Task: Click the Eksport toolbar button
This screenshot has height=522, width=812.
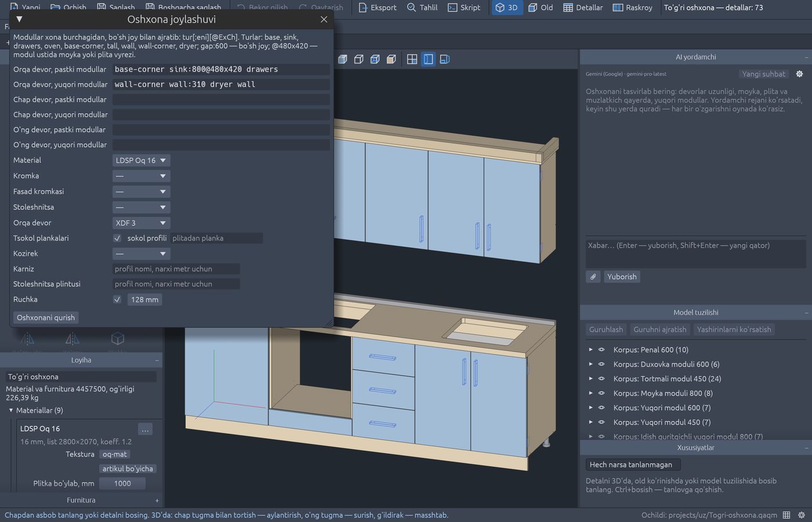Action: (x=378, y=8)
